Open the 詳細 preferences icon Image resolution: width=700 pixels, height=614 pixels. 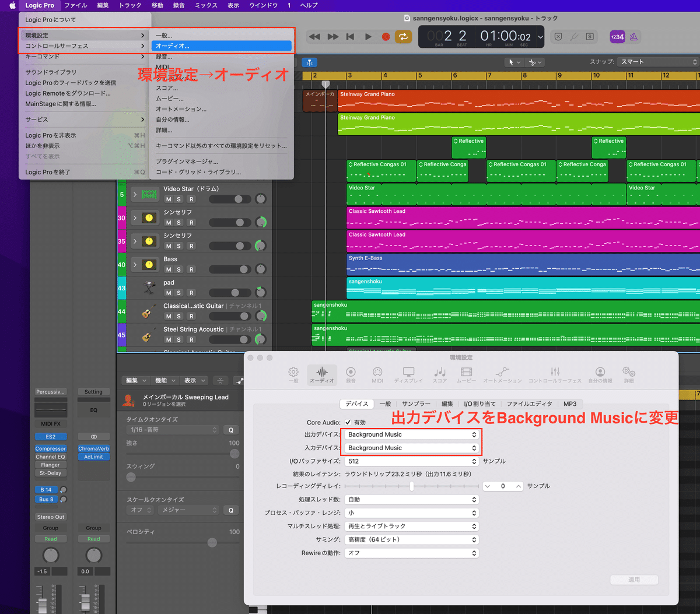(x=628, y=374)
